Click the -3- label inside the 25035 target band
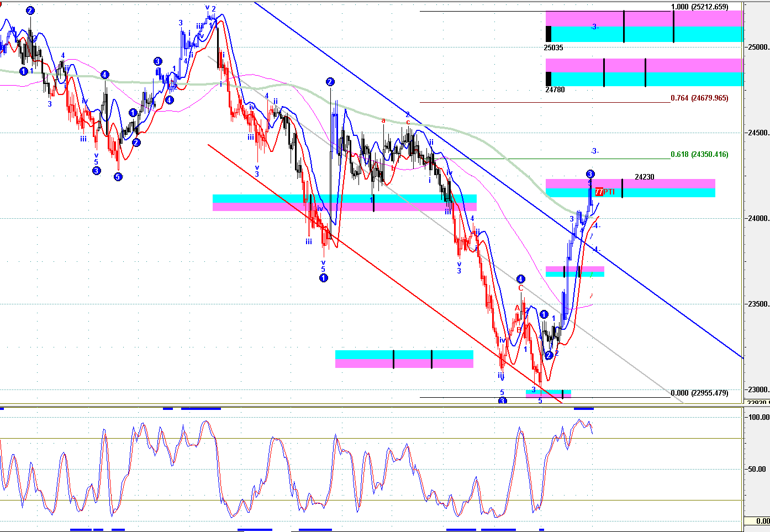770x532 pixels. [x=594, y=27]
